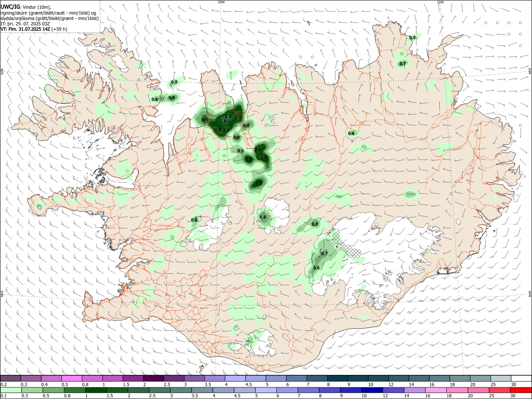
Task: Click the 0.7 value beside the cross-hatched area
Action: [324, 254]
